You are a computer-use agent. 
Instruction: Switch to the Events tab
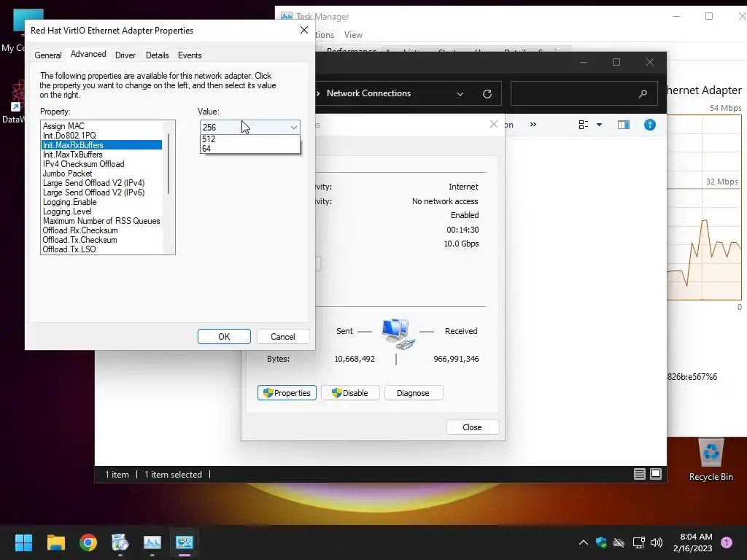click(x=190, y=55)
